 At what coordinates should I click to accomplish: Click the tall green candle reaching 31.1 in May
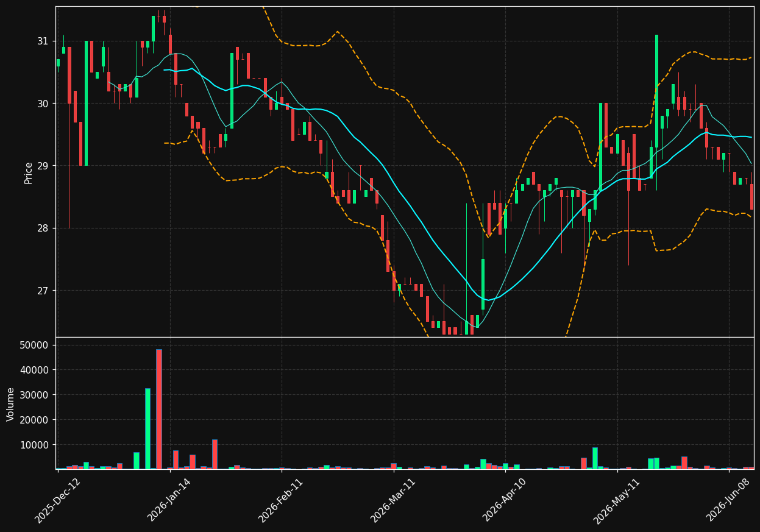pyautogui.click(x=656, y=91)
